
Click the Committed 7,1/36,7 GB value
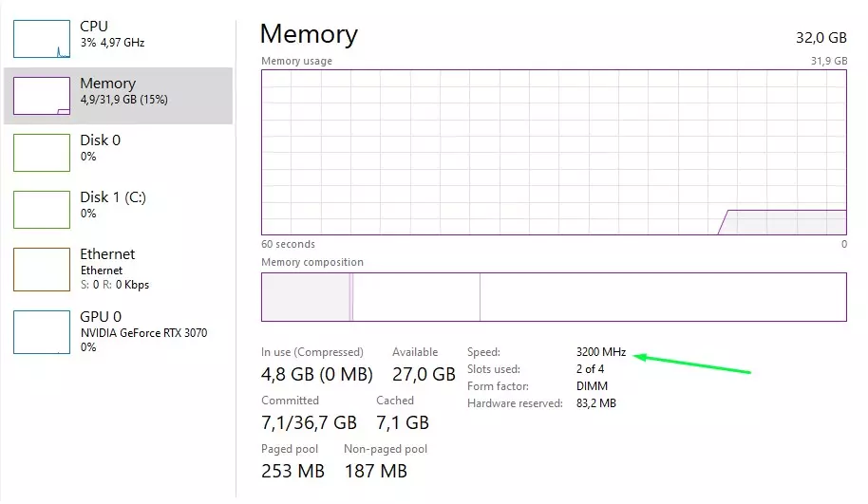coord(309,421)
